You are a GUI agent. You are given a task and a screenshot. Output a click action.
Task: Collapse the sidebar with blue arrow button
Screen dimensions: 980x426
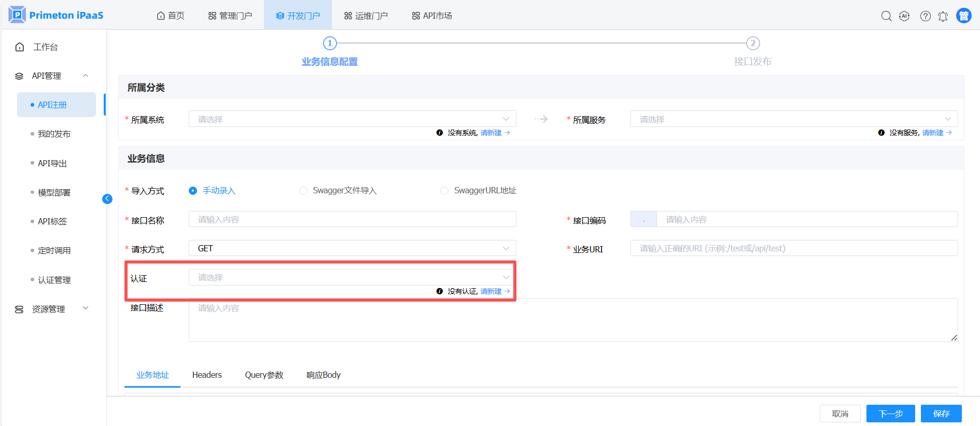pos(107,199)
